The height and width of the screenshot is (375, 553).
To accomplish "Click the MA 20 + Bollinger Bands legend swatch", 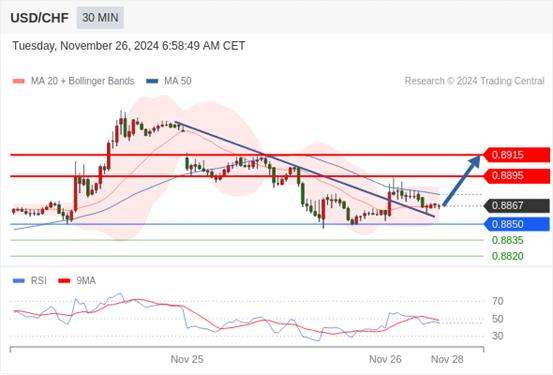I will click(x=19, y=81).
